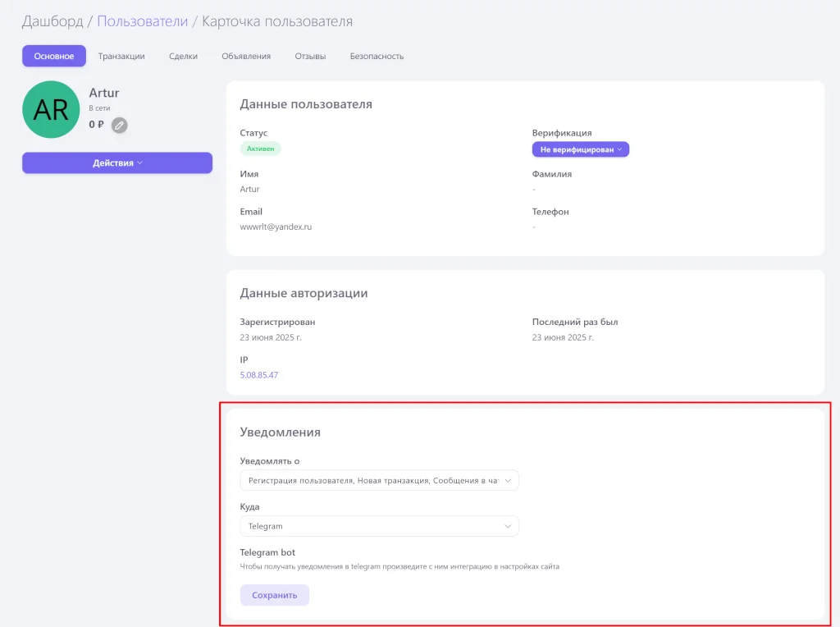Open the Действия dropdown button

pos(117,162)
